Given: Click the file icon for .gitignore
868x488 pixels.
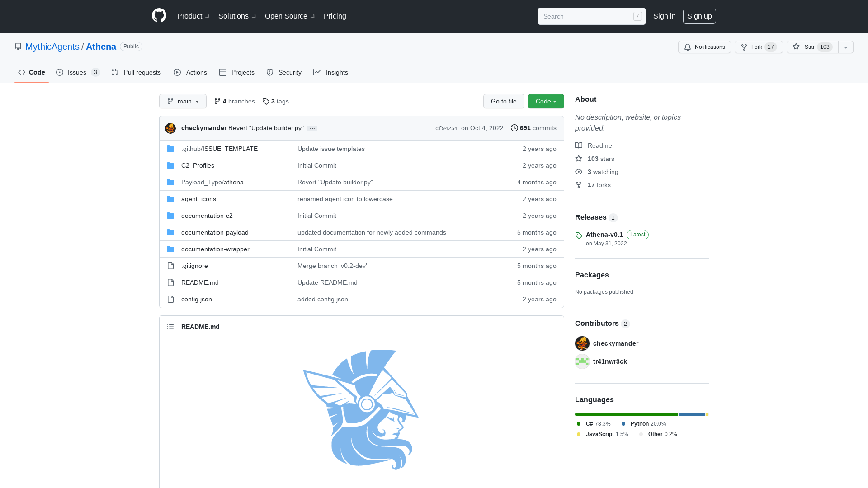Looking at the screenshot, I should [170, 266].
